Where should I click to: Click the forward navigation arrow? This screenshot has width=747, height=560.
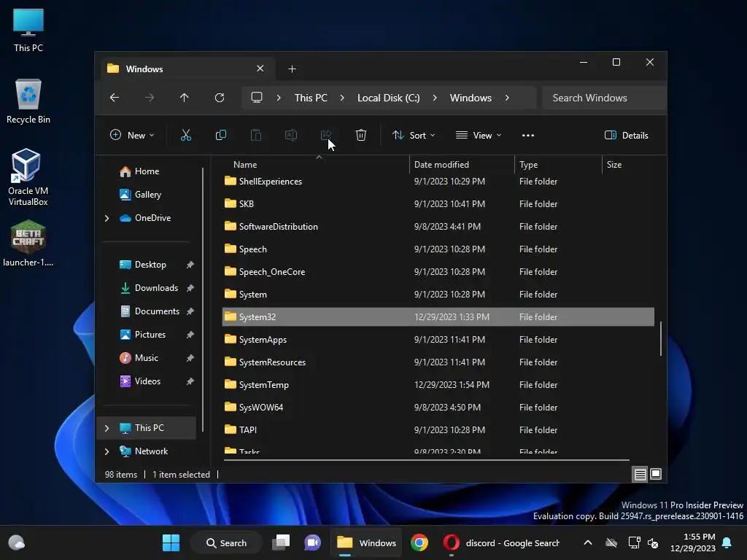pyautogui.click(x=150, y=98)
